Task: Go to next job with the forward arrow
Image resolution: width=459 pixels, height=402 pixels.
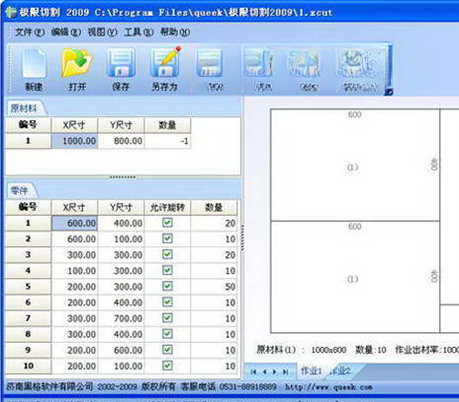Action: point(275,371)
